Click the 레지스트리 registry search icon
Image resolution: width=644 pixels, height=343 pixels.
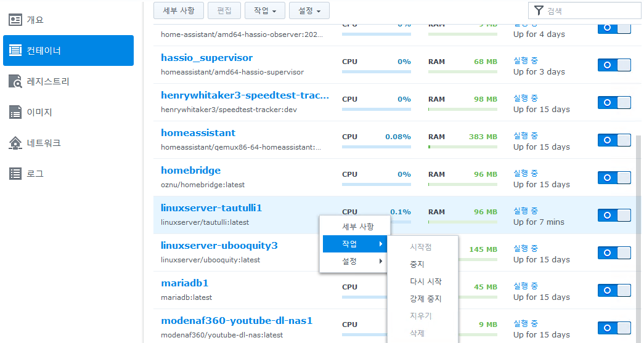click(x=15, y=81)
